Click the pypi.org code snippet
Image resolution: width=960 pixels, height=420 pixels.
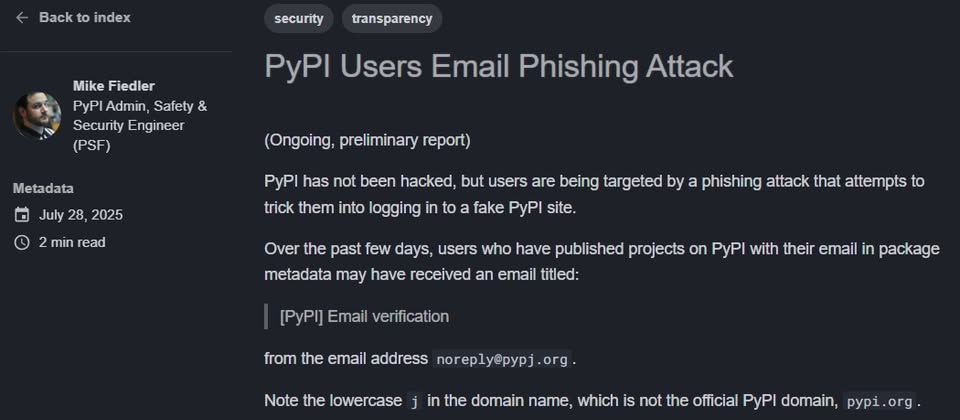coord(879,402)
